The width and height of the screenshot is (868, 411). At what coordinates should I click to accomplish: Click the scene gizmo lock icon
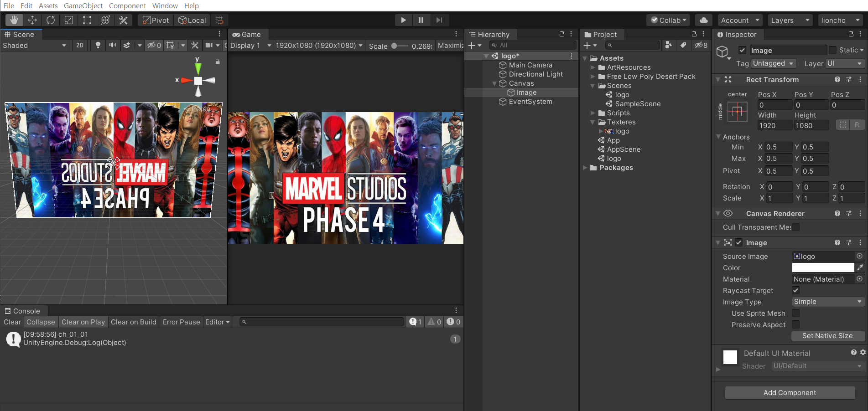tap(218, 62)
